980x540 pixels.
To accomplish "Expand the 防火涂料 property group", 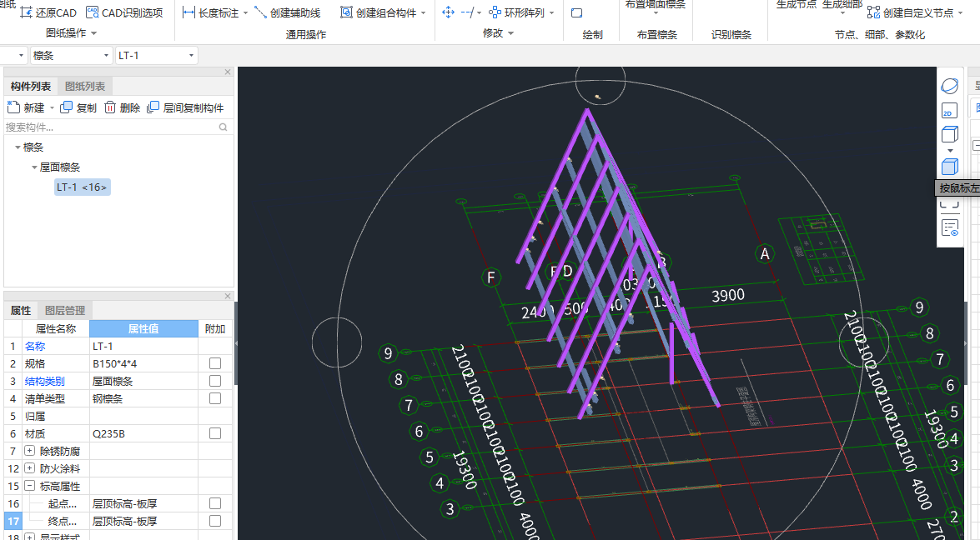I will pos(29,468).
